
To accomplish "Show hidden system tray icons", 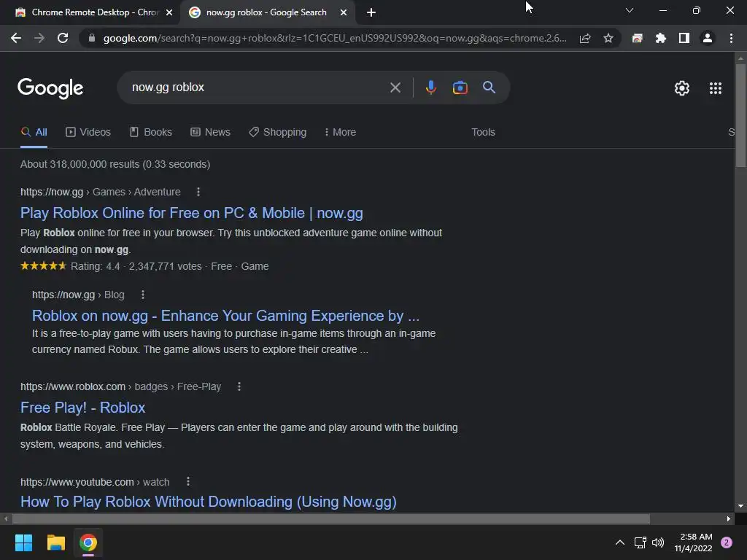I will coord(620,542).
